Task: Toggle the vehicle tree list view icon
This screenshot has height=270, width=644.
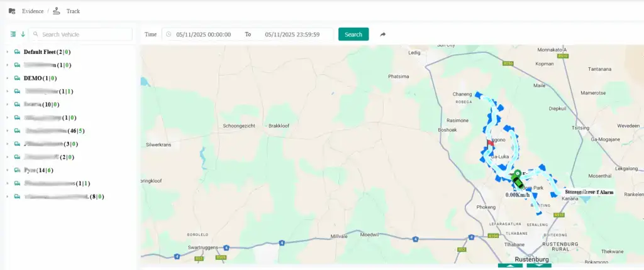Action: point(13,35)
